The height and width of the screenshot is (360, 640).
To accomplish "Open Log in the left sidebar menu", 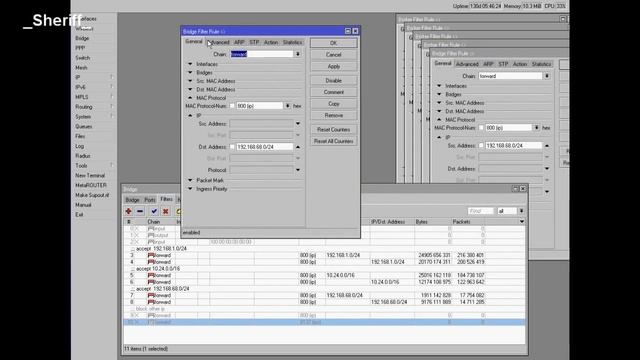I will click(x=79, y=146).
